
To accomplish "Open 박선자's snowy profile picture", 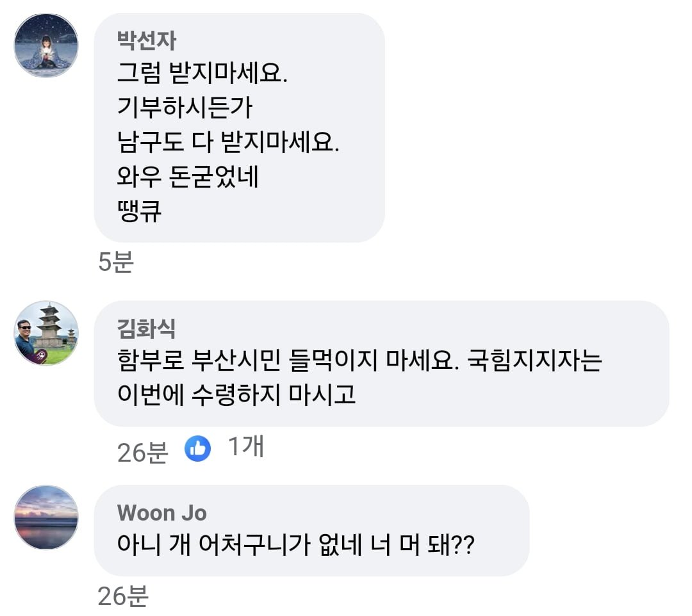I will click(x=46, y=45).
